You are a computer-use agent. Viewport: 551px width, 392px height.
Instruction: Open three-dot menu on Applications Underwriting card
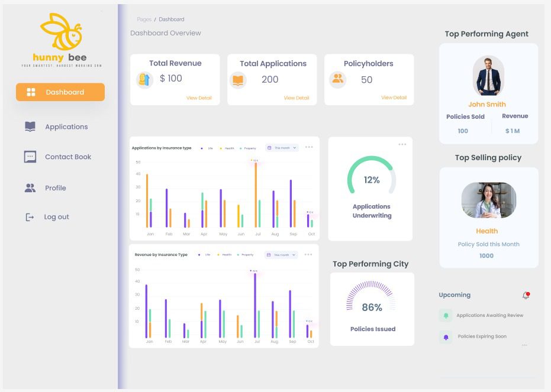coord(402,144)
